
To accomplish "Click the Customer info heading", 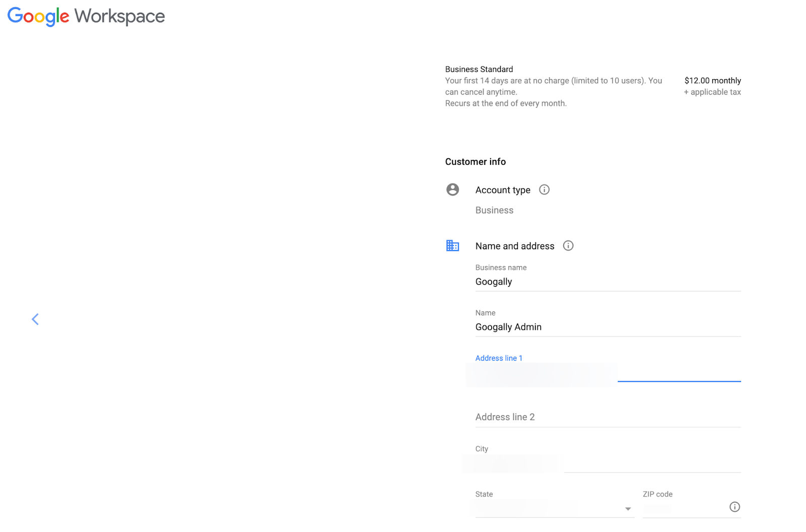I will pos(475,161).
